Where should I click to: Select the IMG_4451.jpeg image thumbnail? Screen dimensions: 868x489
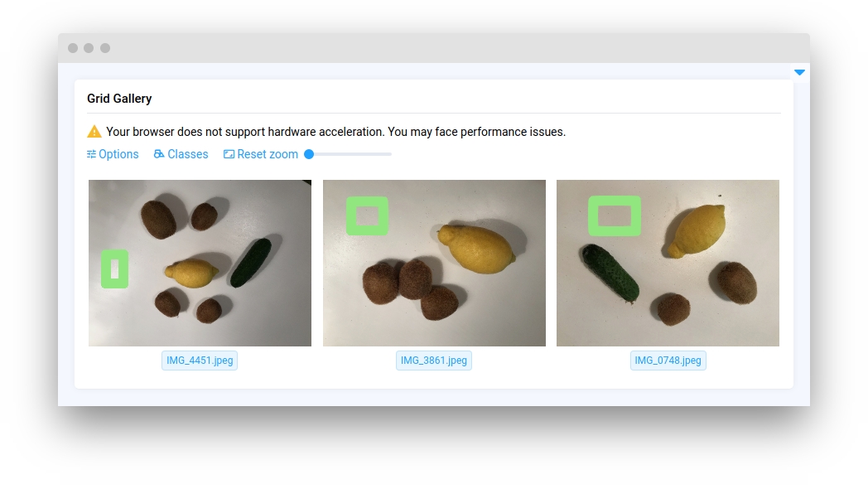coord(200,263)
